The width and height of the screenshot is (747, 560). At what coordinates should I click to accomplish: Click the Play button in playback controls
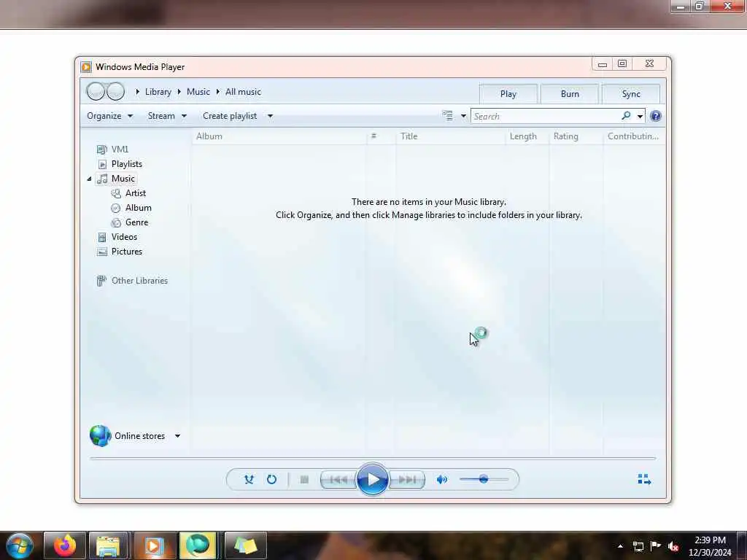[x=372, y=479]
